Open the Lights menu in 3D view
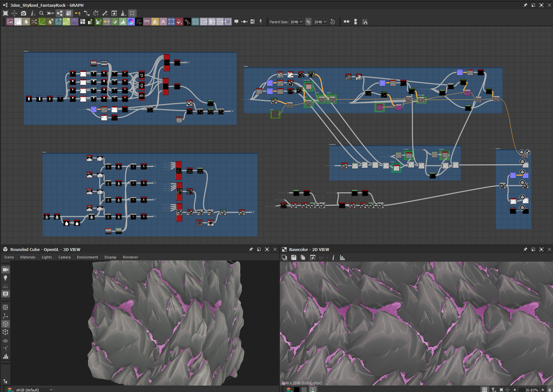553x392 pixels. click(x=47, y=257)
